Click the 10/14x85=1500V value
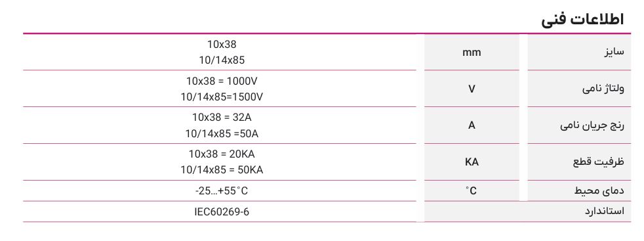This screenshot has height=241, width=644. tap(222, 97)
